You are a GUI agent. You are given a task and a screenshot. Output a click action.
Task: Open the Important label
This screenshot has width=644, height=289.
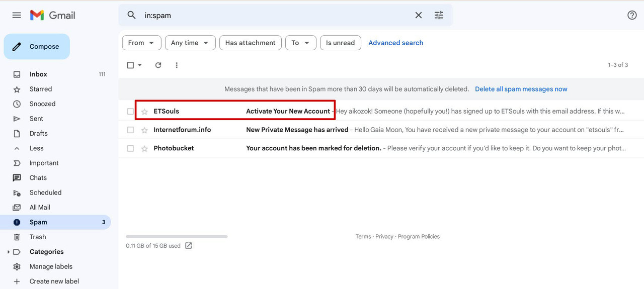pos(55,163)
